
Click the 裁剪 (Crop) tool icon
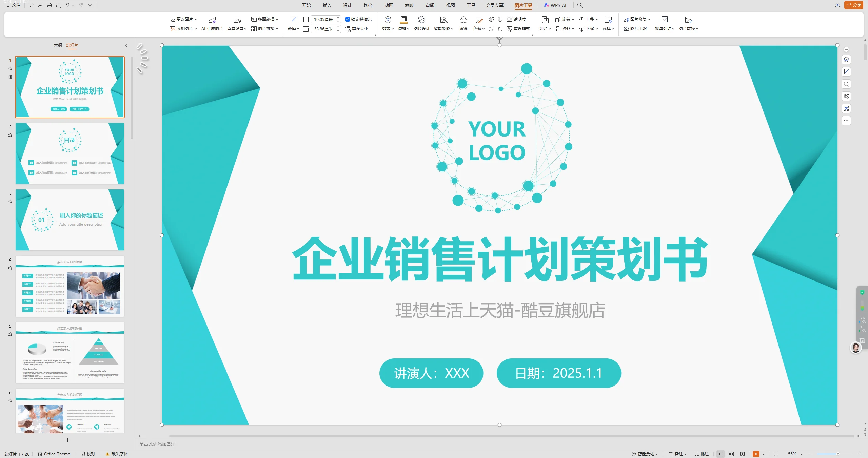coord(293,20)
